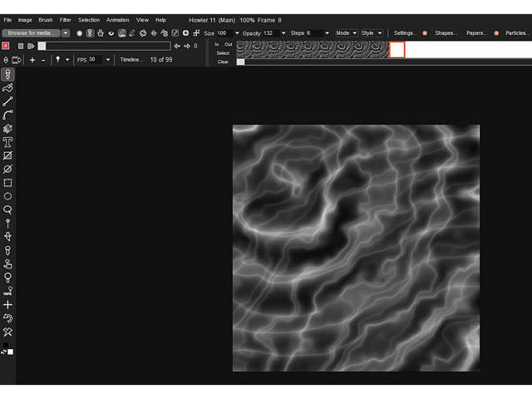Choose the ellipse selection tool

pyautogui.click(x=7, y=196)
